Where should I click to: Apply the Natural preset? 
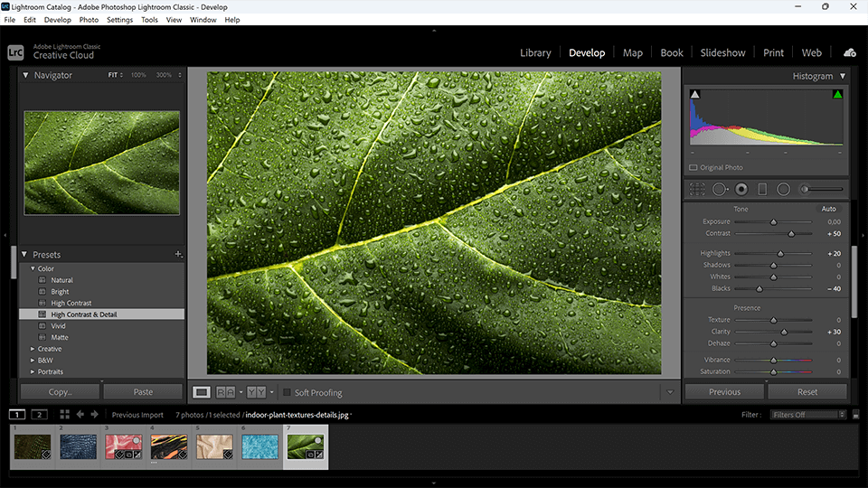[62, 280]
